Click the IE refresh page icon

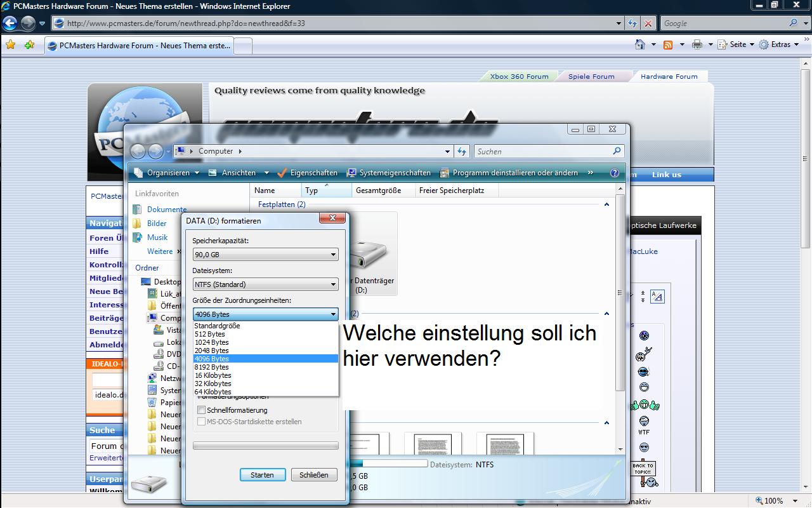coord(632,23)
